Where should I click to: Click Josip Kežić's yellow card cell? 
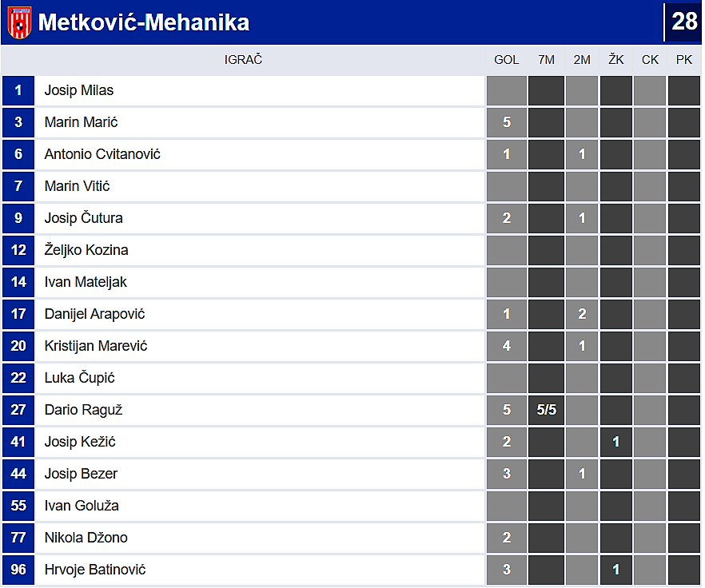click(616, 442)
